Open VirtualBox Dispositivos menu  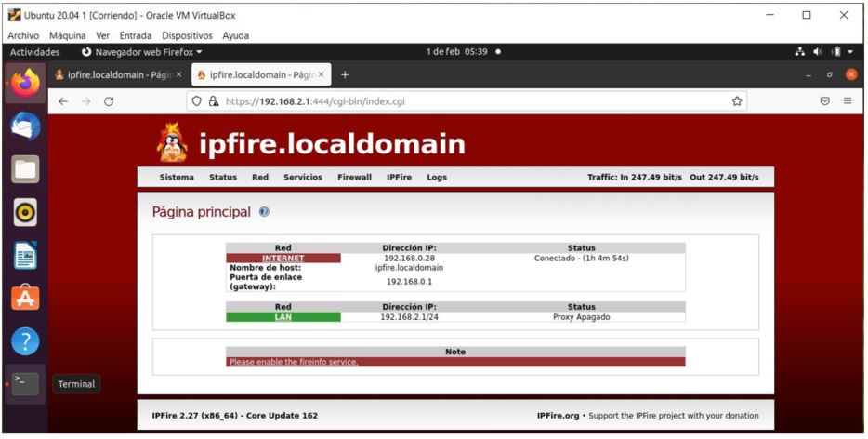[187, 35]
